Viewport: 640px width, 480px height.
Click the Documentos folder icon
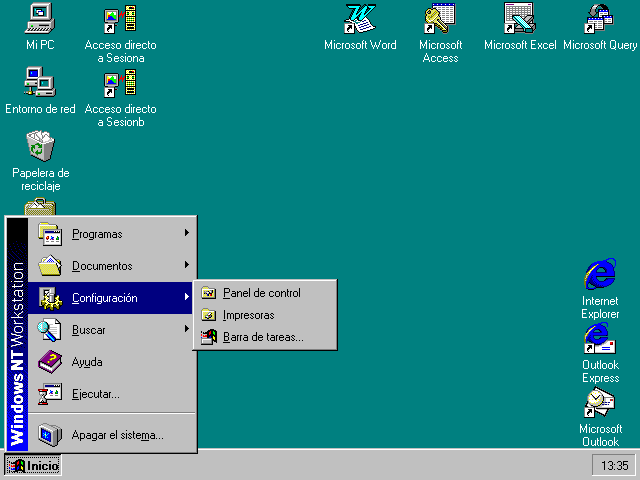pyautogui.click(x=50, y=266)
